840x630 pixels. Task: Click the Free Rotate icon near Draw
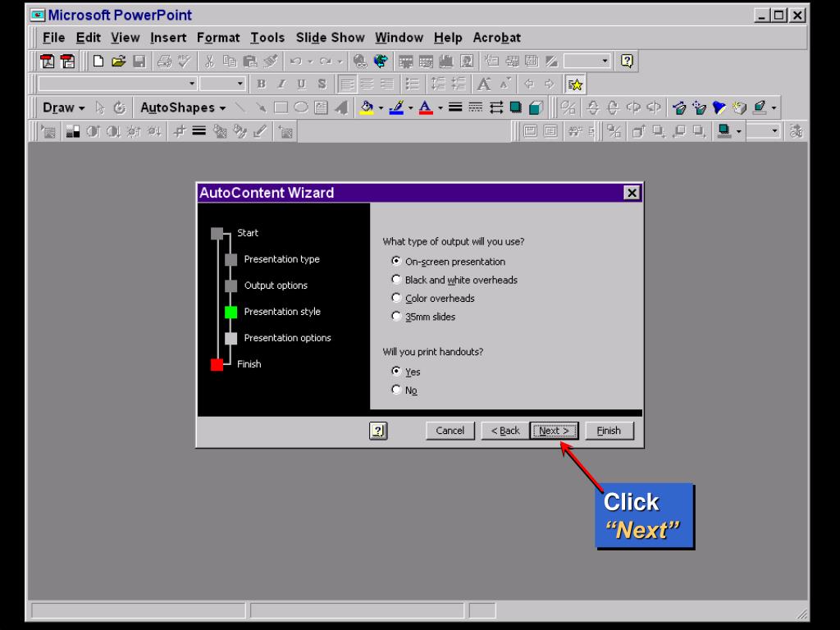click(x=120, y=107)
